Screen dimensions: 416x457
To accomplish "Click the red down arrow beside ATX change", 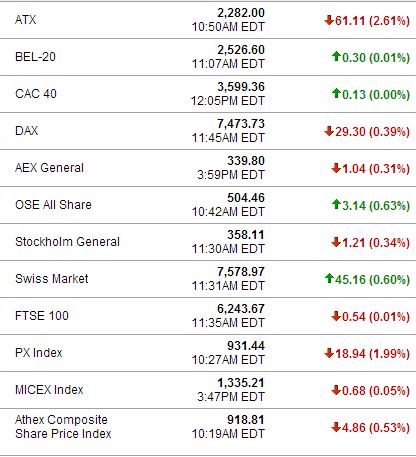I will coord(329,20).
